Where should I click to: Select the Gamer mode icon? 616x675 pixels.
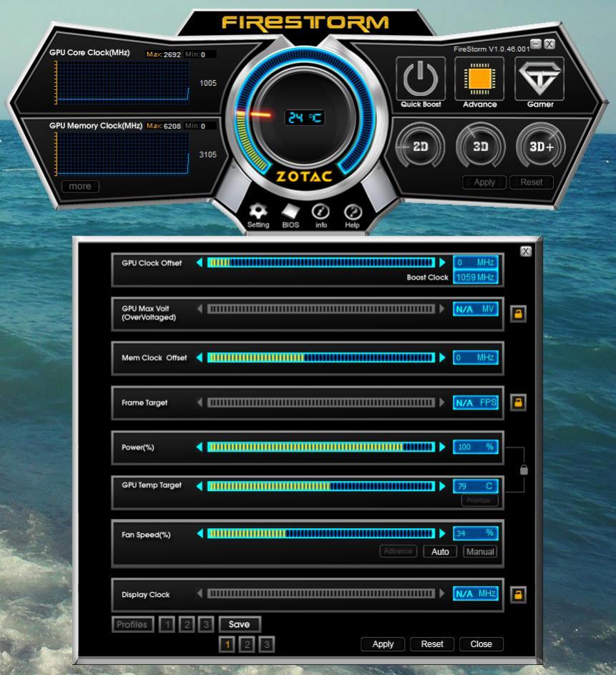pyautogui.click(x=539, y=79)
